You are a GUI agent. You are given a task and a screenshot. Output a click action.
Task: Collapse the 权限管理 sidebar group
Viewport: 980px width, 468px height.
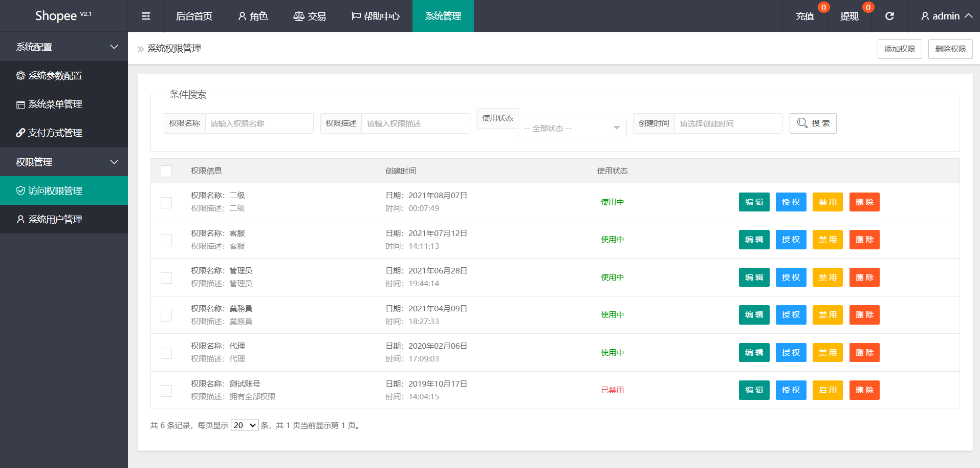(x=64, y=162)
